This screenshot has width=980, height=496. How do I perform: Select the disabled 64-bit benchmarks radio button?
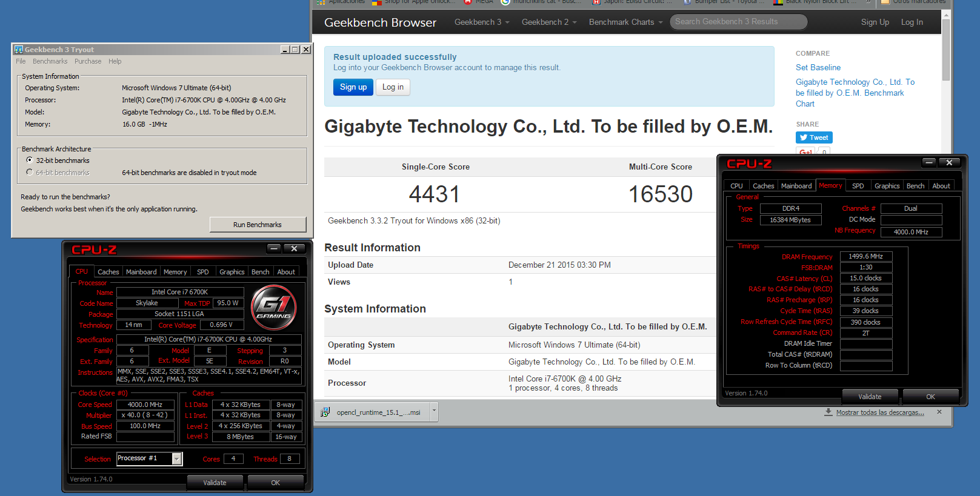[29, 172]
